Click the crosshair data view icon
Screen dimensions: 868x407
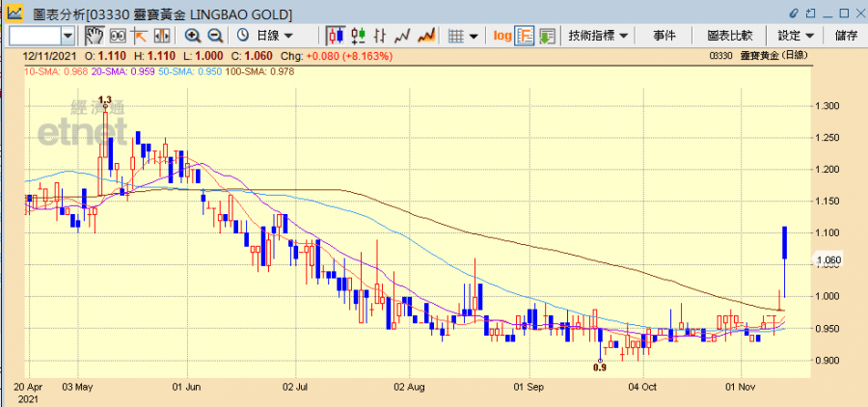tap(118, 36)
